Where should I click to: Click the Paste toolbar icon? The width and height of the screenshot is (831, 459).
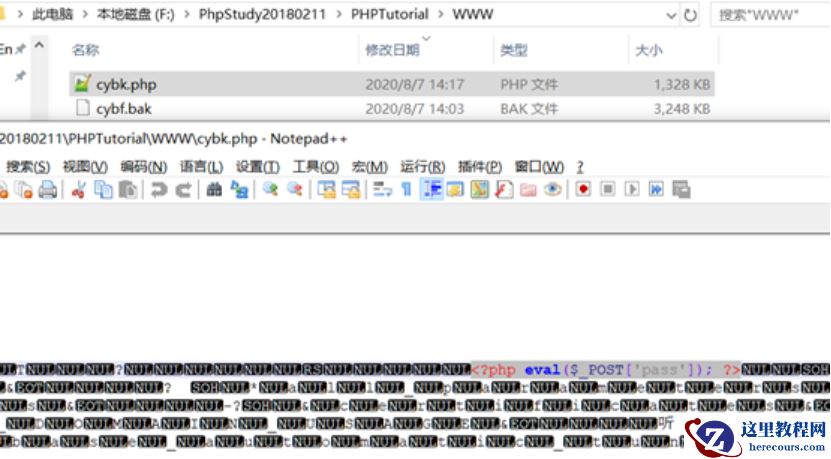click(128, 189)
